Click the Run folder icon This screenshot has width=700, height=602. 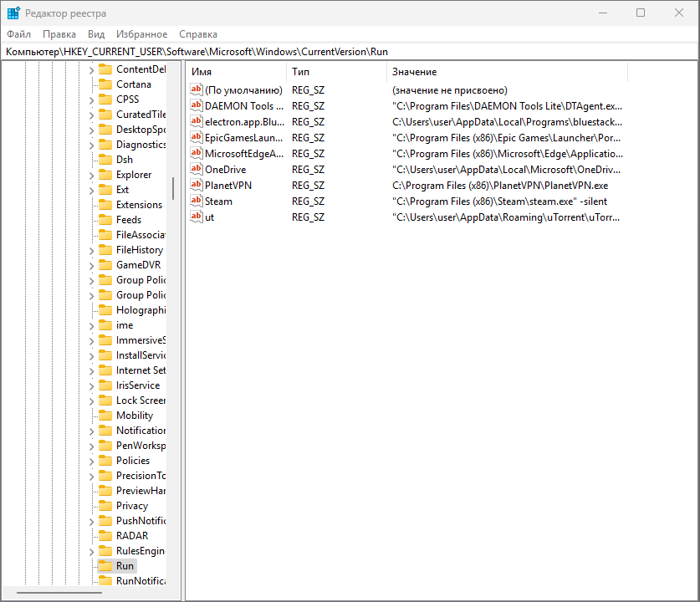105,566
